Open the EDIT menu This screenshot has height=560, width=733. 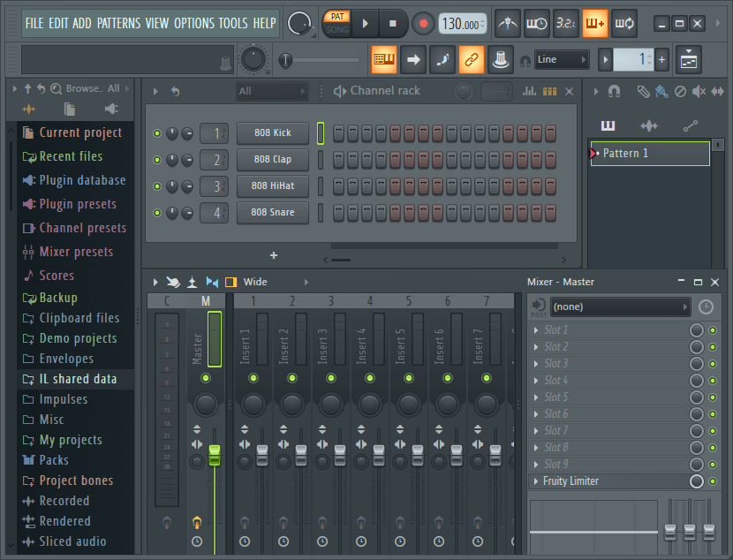(58, 23)
